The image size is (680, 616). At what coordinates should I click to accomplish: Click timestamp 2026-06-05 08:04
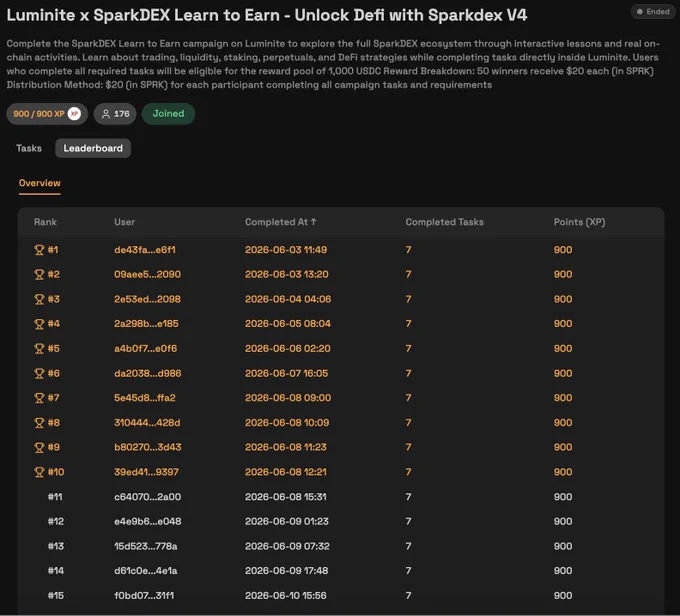tap(288, 324)
